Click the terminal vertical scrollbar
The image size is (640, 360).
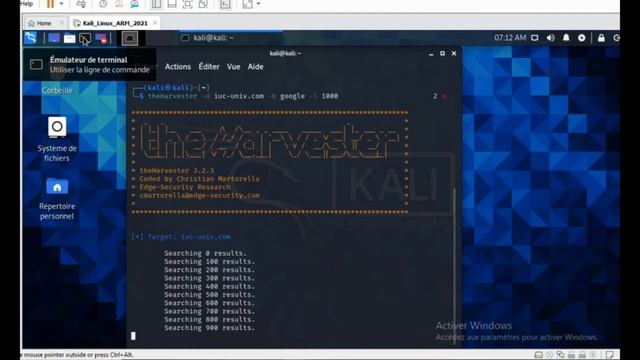click(x=454, y=265)
